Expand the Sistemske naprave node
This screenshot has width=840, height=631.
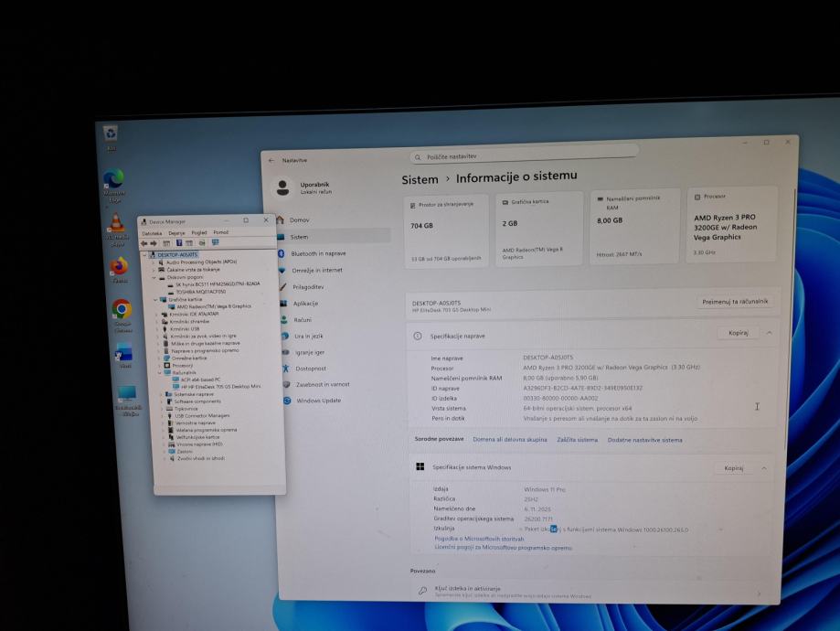coord(161,394)
